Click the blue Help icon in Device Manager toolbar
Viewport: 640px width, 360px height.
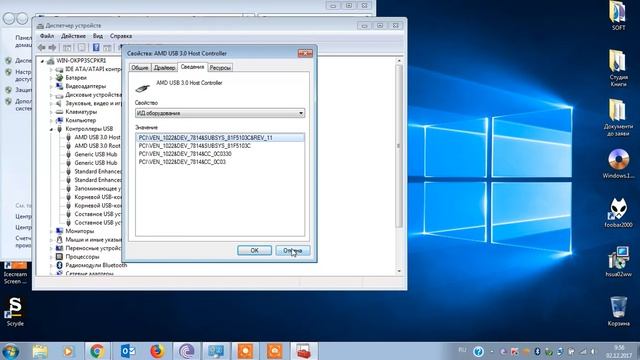(96, 48)
